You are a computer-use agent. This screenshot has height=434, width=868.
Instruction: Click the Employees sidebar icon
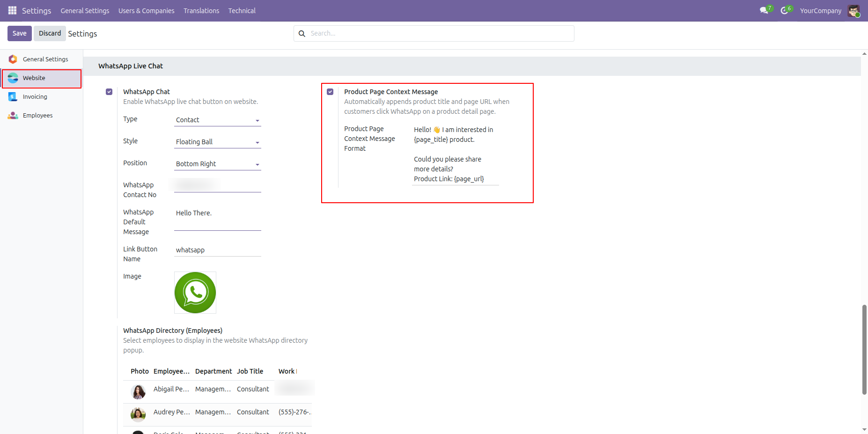pos(13,115)
